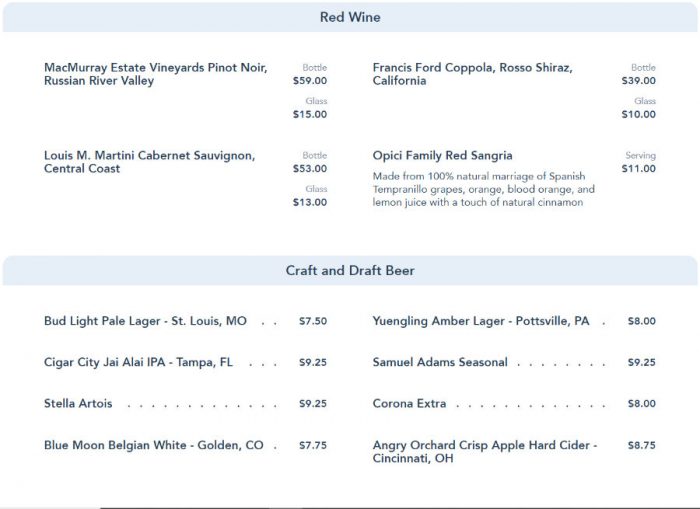The height and width of the screenshot is (509, 700).
Task: Pick Blue Moon Belgian White
Action: pyautogui.click(x=154, y=445)
